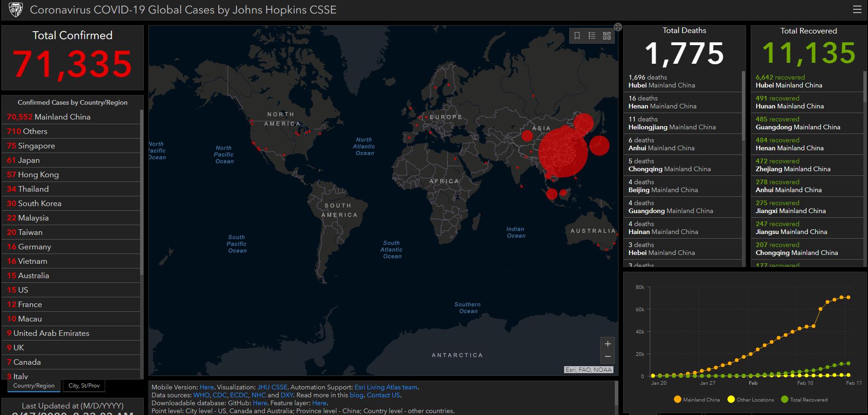The height and width of the screenshot is (415, 868).
Task: Show the map legend list icon
Action: click(x=592, y=36)
